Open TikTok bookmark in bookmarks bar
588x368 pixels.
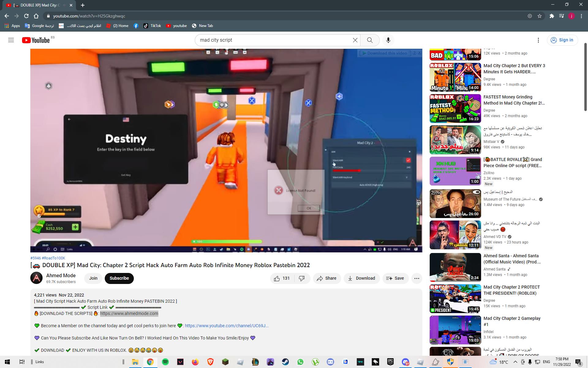(x=152, y=26)
